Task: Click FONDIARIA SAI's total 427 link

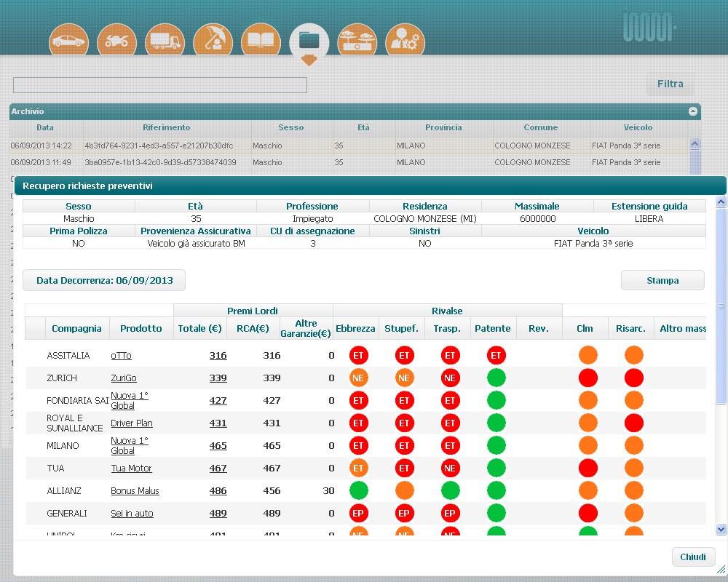Action: click(218, 401)
